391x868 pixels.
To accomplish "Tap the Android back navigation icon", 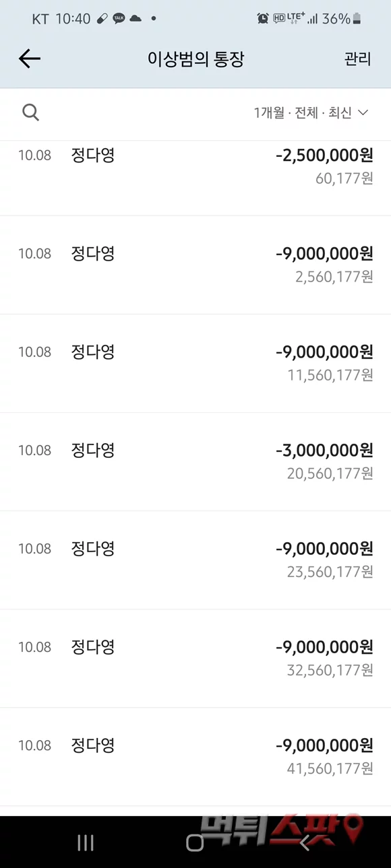I will click(305, 842).
